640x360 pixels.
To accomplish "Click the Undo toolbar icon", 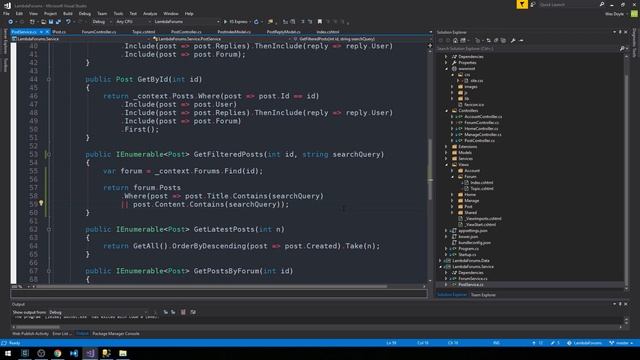I will [x=68, y=22].
